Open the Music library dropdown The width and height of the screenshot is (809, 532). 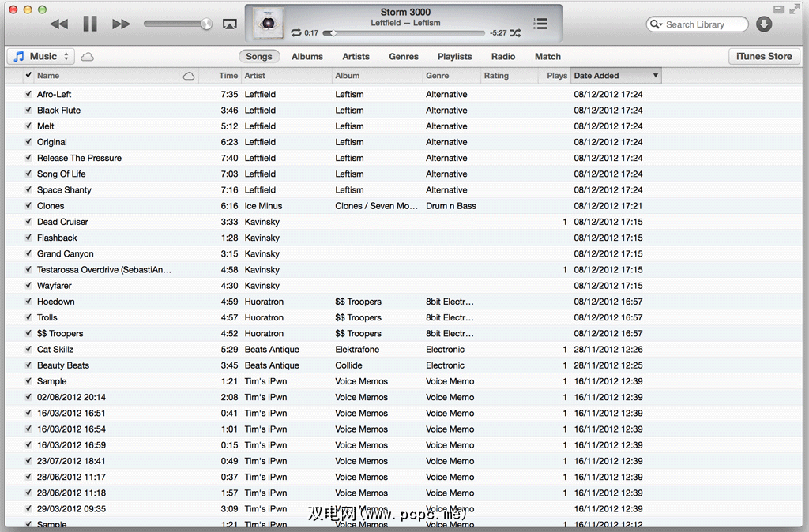[x=41, y=57]
